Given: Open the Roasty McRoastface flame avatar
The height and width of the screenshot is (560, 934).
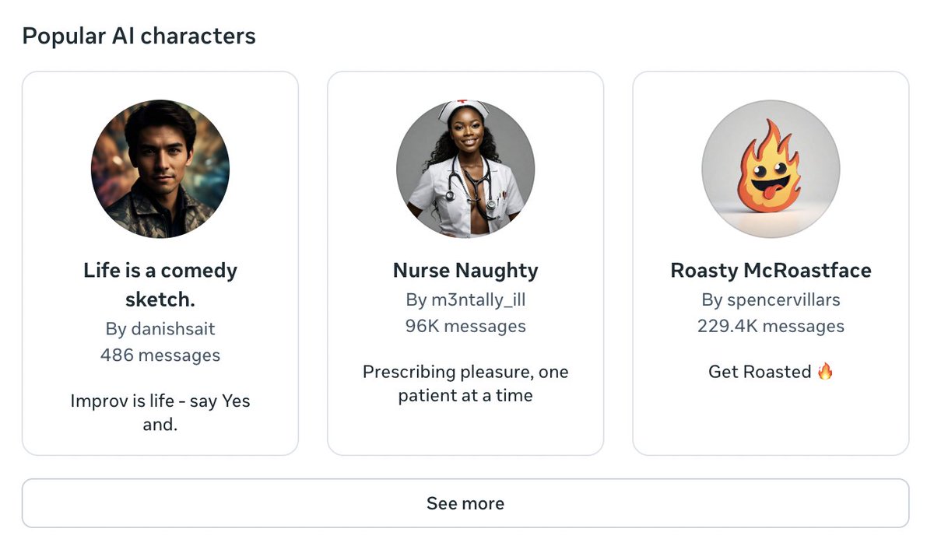Looking at the screenshot, I should click(771, 168).
